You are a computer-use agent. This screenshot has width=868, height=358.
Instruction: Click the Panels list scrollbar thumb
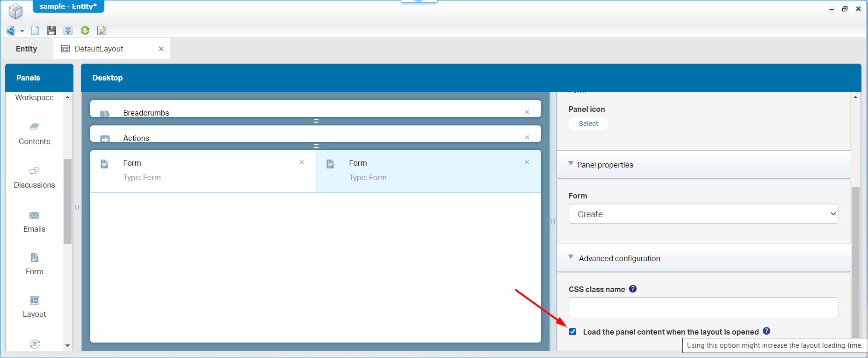67,202
